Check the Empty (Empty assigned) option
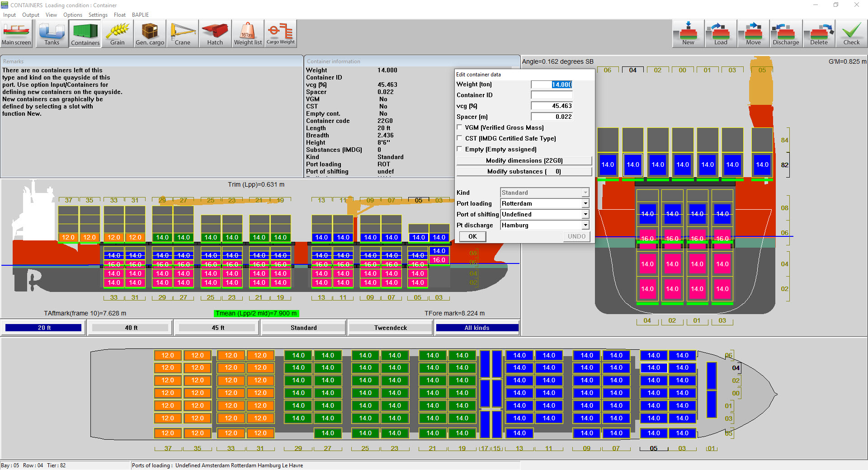 459,149
